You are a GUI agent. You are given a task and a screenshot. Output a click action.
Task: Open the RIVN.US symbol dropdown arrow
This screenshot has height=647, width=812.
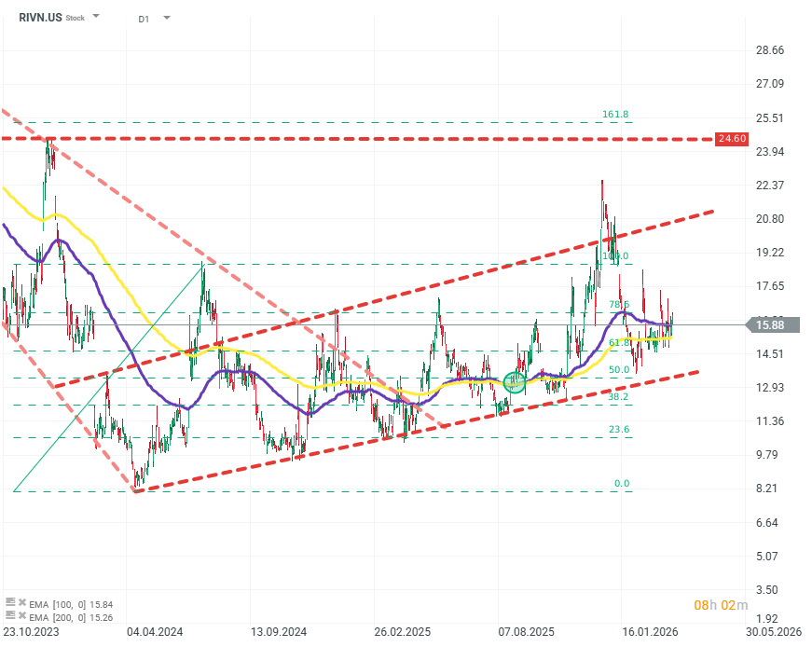tap(96, 16)
